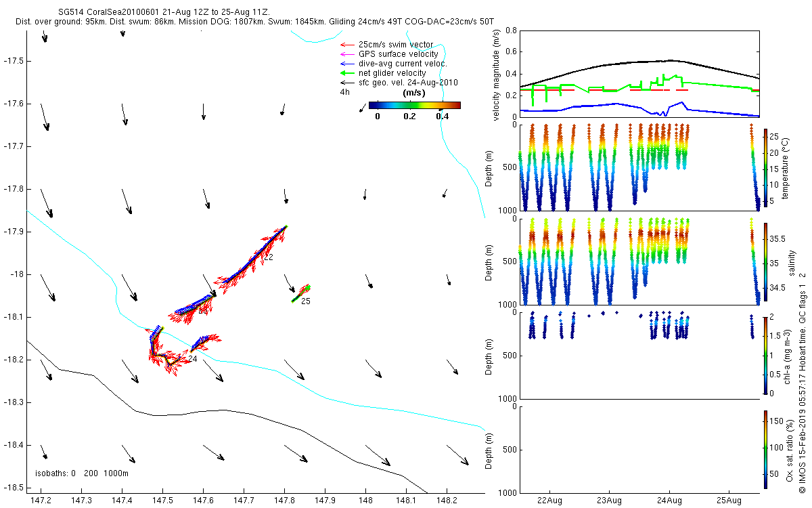
Task: Click the '0.8' tick on the velocity magnitude axis
Action: coord(512,31)
